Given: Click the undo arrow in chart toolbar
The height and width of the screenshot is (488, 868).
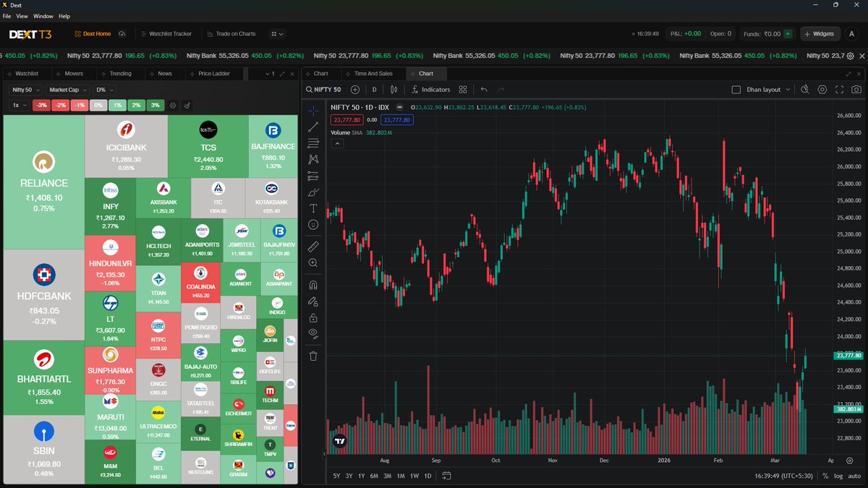Looking at the screenshot, I should (x=484, y=90).
